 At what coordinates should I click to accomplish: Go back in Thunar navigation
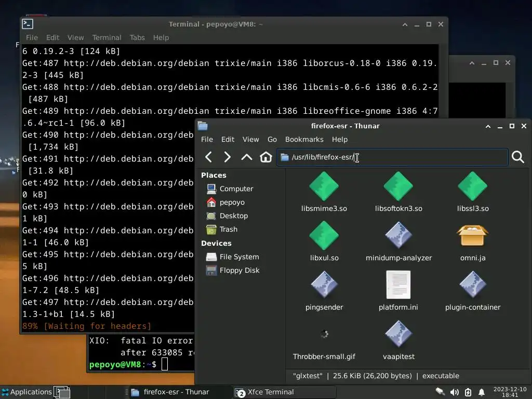[x=209, y=157]
